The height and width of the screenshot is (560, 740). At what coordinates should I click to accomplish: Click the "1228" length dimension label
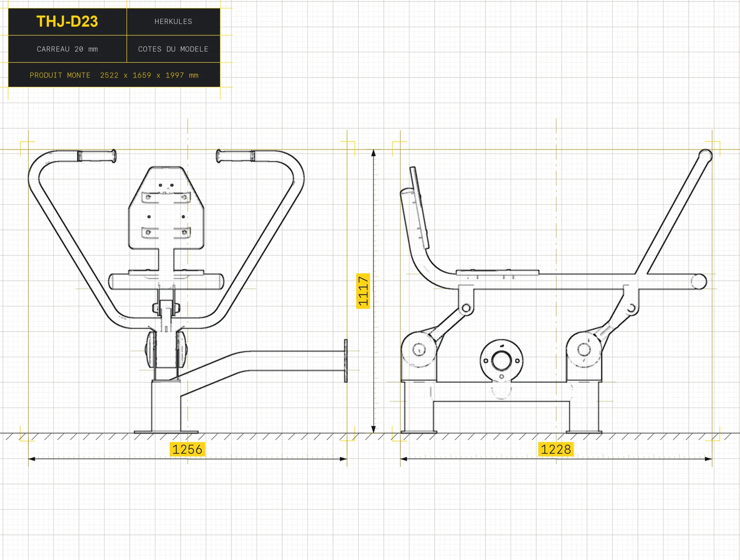(x=556, y=449)
